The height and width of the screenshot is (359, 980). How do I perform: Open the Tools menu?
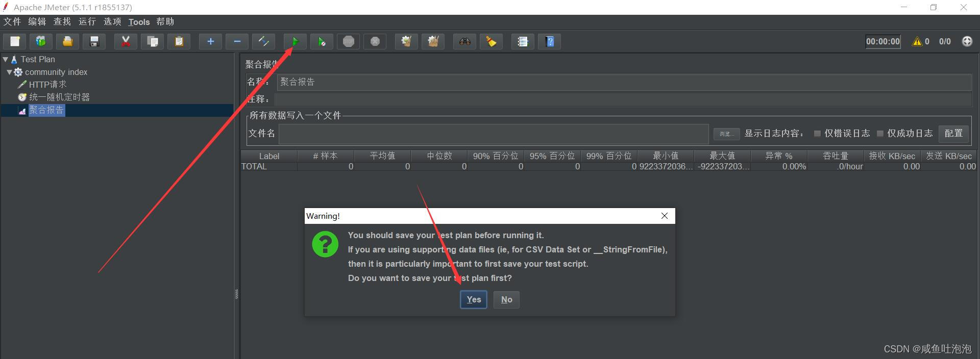(139, 22)
